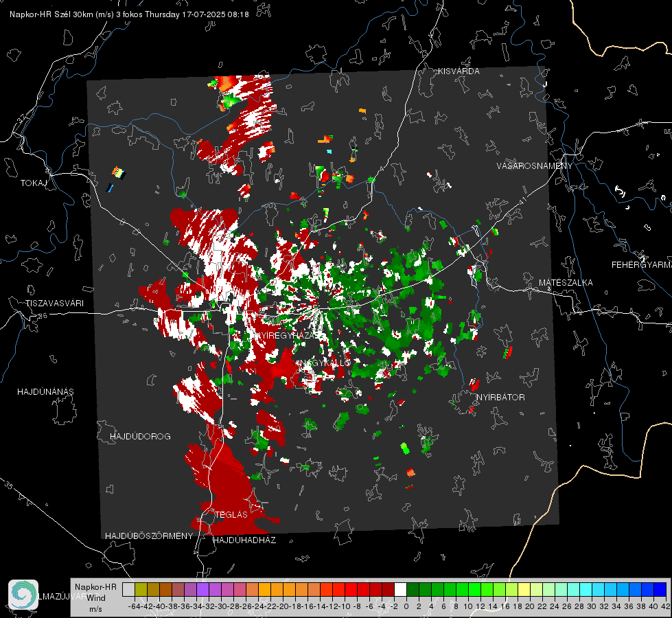
Task: Click the NYÍRBÁTOR town label
Action: [500, 398]
